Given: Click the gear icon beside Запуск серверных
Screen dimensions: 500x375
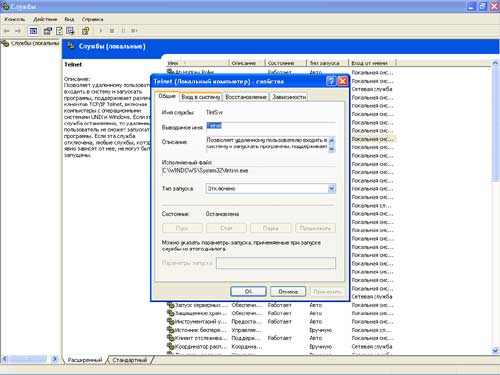Looking at the screenshot, I should pyautogui.click(x=171, y=305).
